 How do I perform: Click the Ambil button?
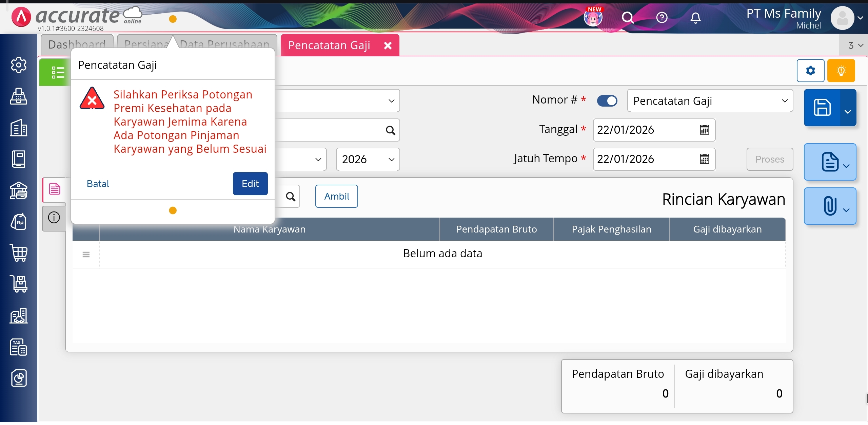click(x=336, y=196)
